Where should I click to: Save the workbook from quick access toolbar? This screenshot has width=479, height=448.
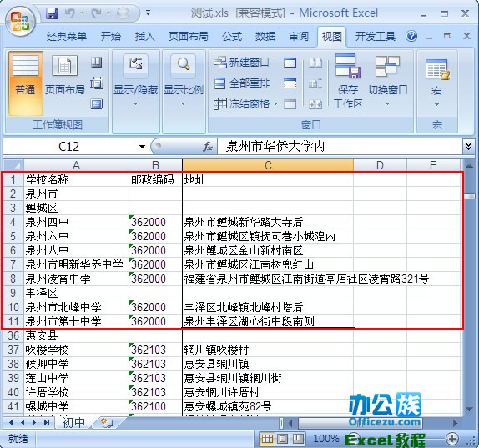(x=52, y=13)
